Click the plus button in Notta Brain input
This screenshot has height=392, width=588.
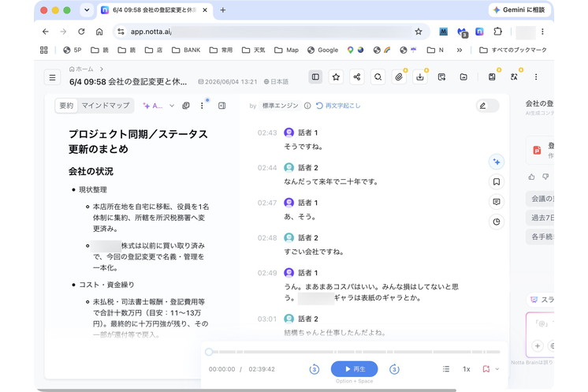(538, 346)
